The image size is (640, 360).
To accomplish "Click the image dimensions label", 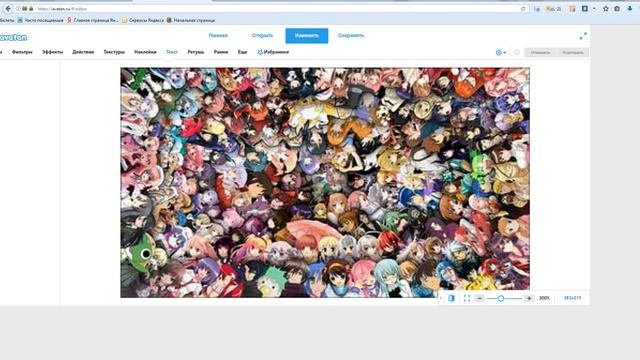I will 572,298.
